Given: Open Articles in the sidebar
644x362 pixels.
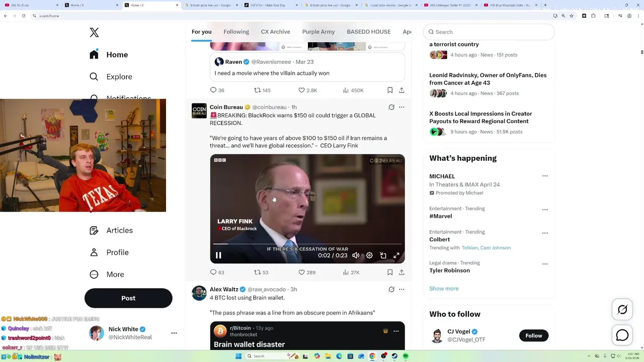Looking at the screenshot, I should [111, 230].
